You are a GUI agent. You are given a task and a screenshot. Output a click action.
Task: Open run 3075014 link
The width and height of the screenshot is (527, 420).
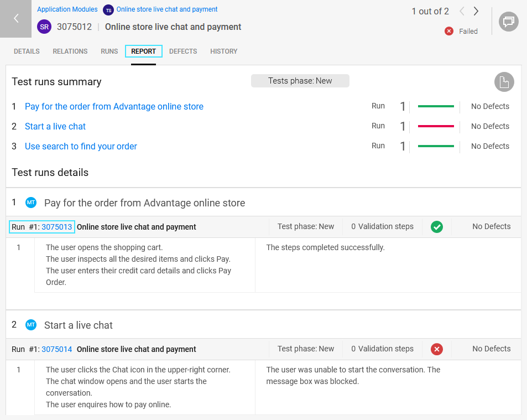[57, 349]
